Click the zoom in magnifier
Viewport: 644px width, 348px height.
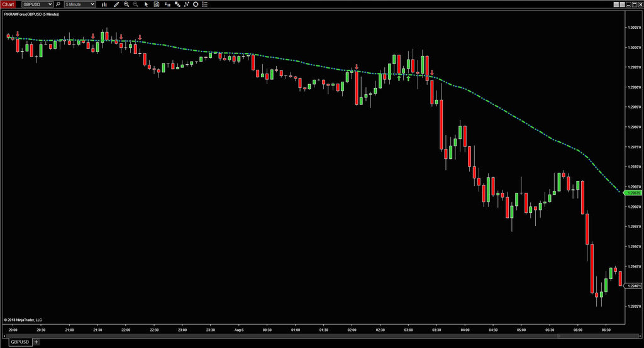pyautogui.click(x=126, y=4)
